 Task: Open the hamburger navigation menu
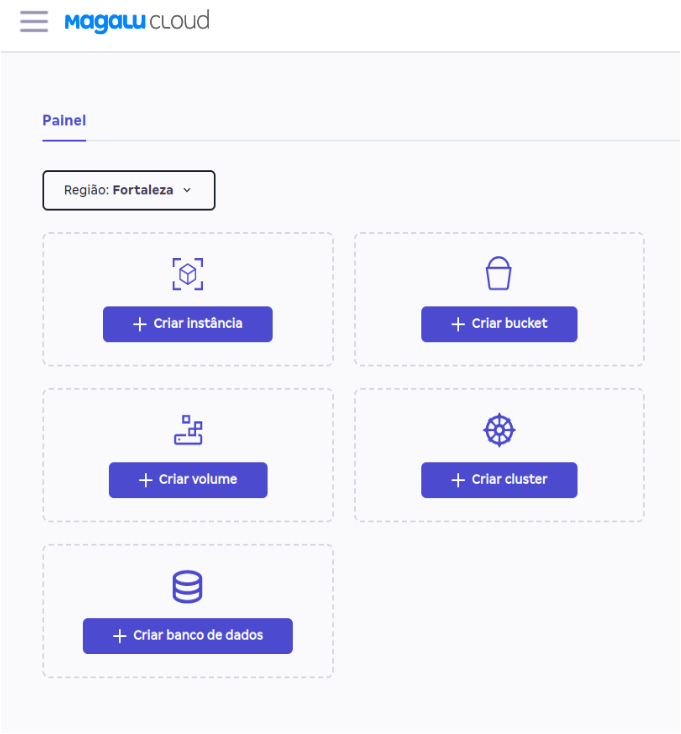[34, 21]
